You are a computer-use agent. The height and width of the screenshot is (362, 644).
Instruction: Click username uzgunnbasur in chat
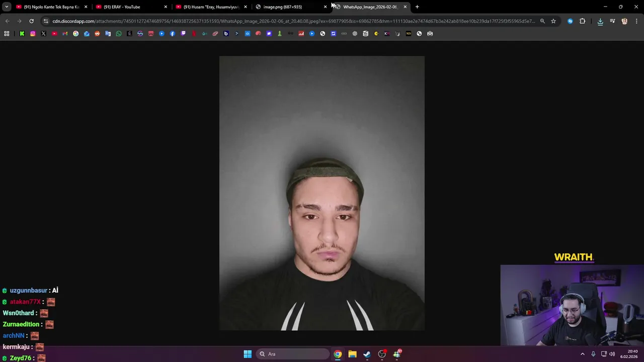click(x=29, y=291)
